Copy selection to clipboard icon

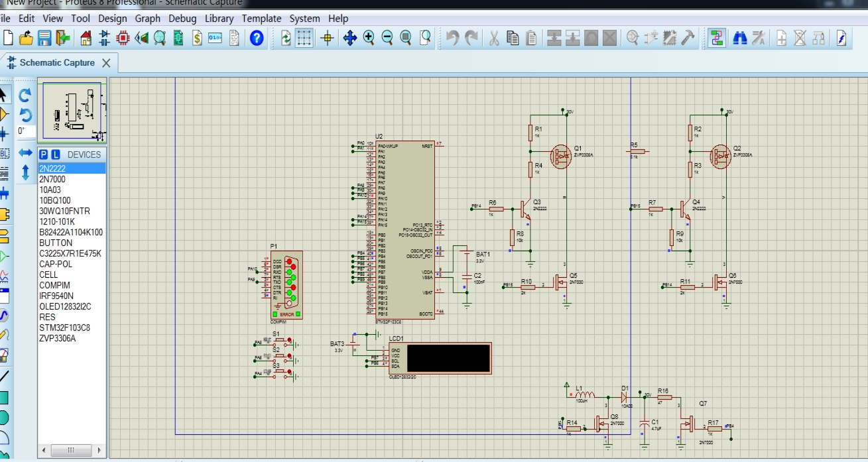(x=513, y=38)
